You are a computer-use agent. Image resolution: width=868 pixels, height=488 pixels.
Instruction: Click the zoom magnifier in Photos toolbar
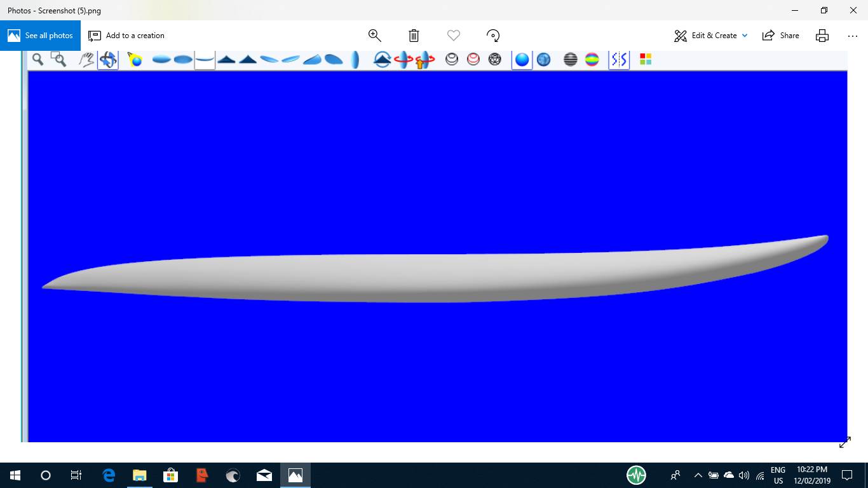tap(374, 36)
